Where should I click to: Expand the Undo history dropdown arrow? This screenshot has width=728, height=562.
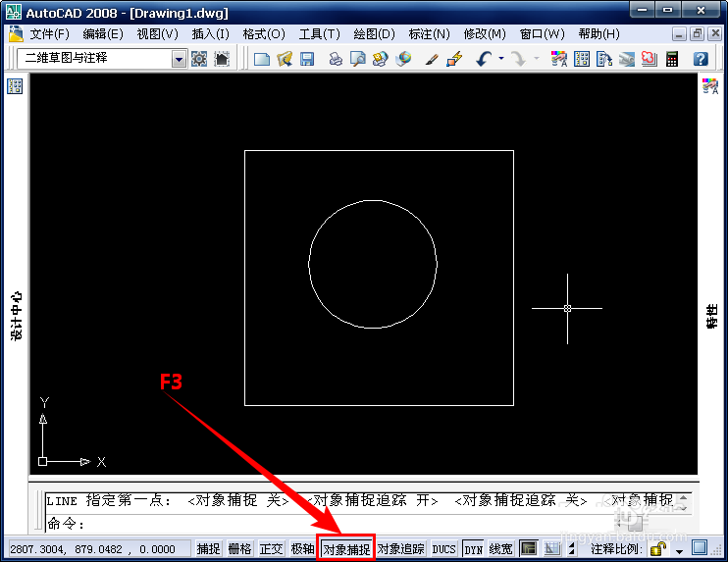(501, 59)
